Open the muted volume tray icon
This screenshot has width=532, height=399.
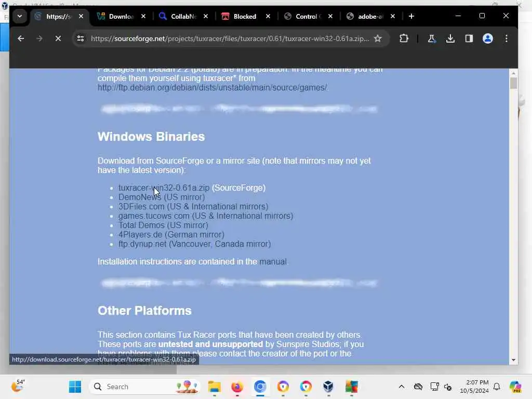tap(448, 387)
